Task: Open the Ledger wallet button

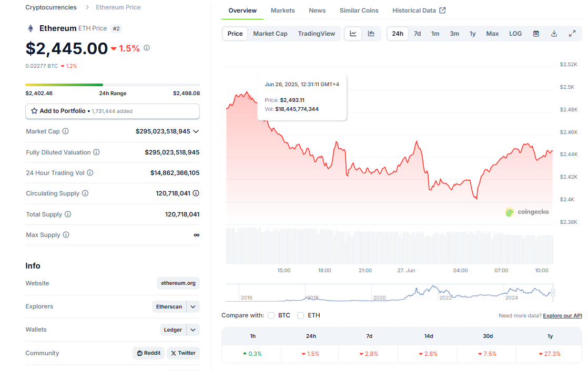Action: (x=173, y=330)
